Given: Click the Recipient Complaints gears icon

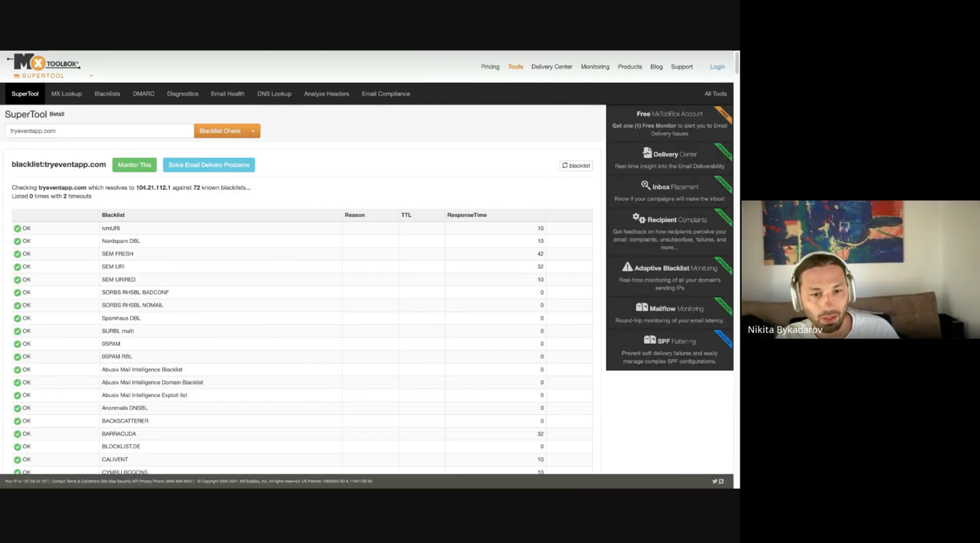Looking at the screenshot, I should tap(639, 218).
